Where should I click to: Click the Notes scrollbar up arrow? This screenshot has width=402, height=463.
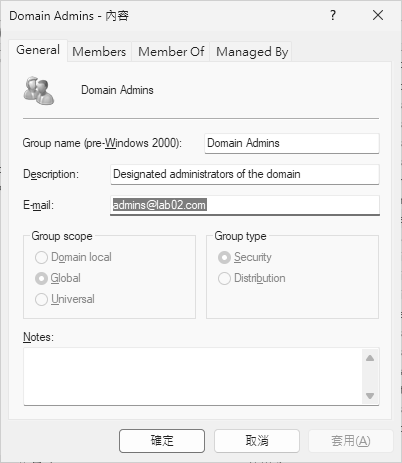pyautogui.click(x=370, y=358)
